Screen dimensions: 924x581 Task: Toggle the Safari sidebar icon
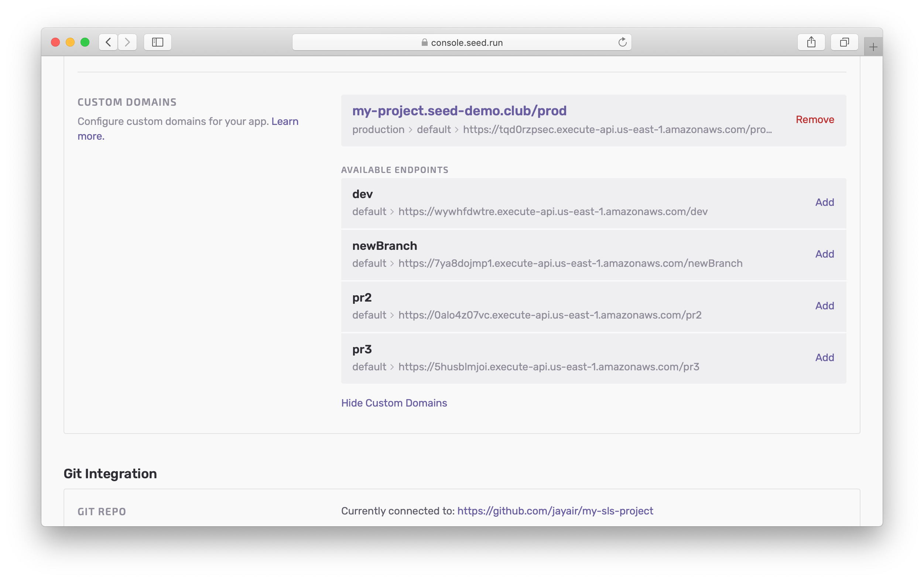(x=158, y=42)
